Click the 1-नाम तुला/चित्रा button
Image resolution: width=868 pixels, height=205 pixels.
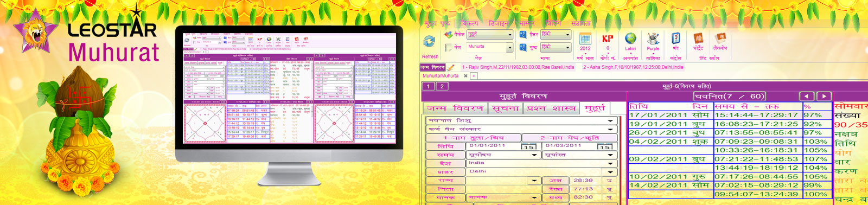pos(474,138)
